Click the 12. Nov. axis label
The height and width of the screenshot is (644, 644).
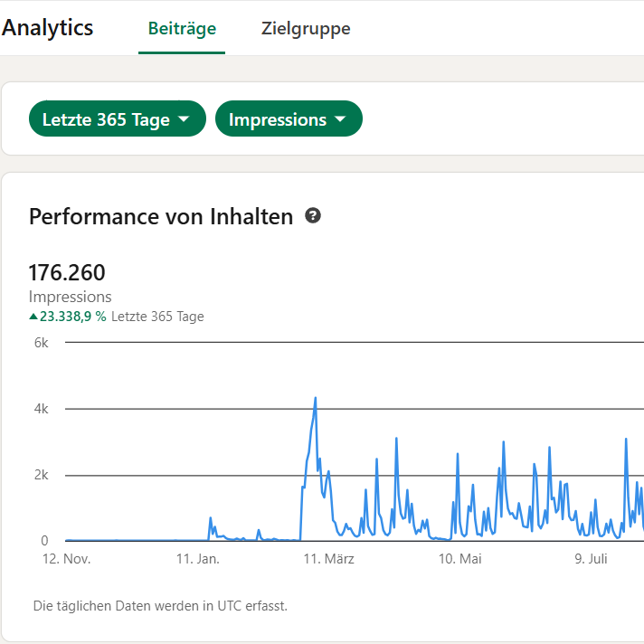(x=67, y=559)
